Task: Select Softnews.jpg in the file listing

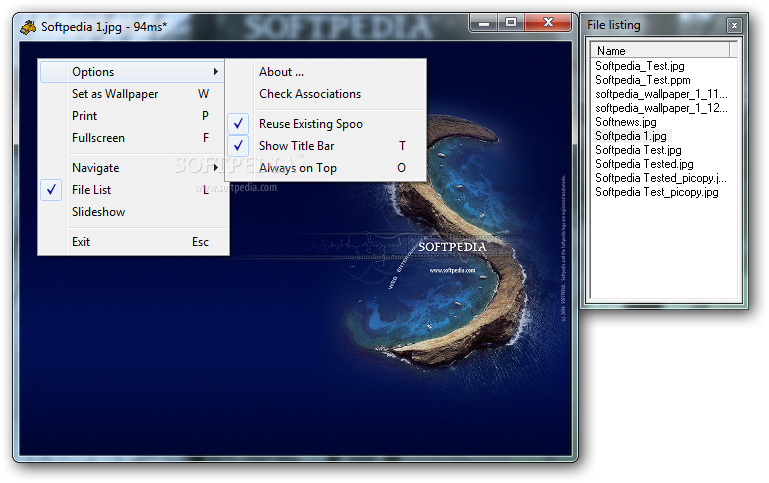Action: pos(626,122)
